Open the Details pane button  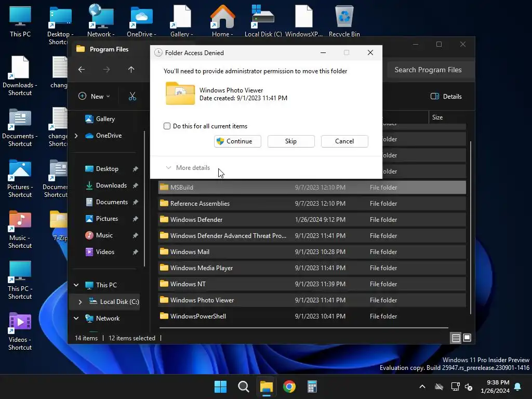(x=446, y=96)
